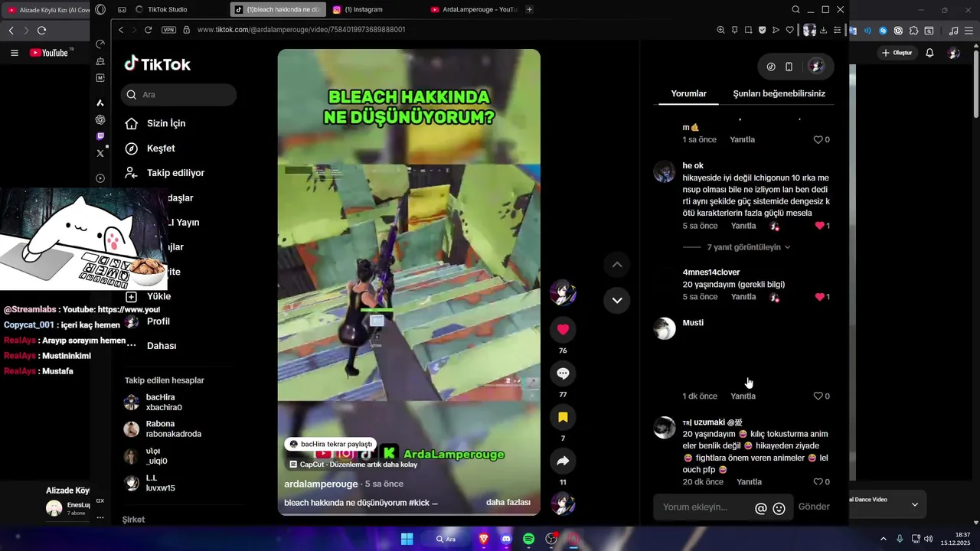Open the YouTube hamburger menu
The height and width of the screenshot is (551, 980).
(x=15, y=53)
